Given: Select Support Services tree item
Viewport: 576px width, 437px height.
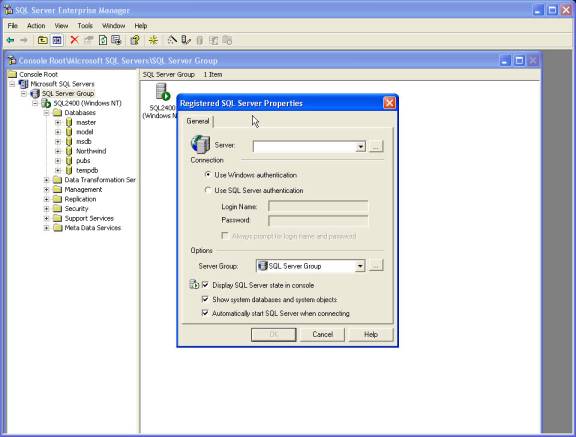Looking at the screenshot, I should [89, 218].
